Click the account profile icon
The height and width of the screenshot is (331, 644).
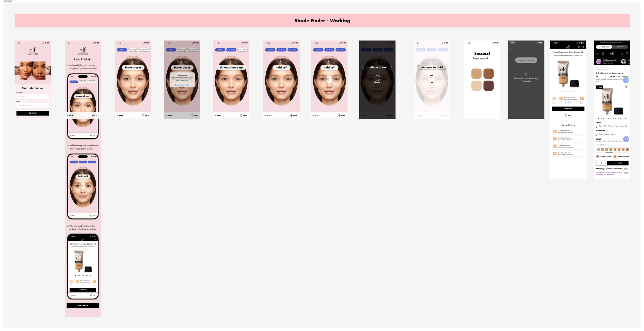point(603,54)
